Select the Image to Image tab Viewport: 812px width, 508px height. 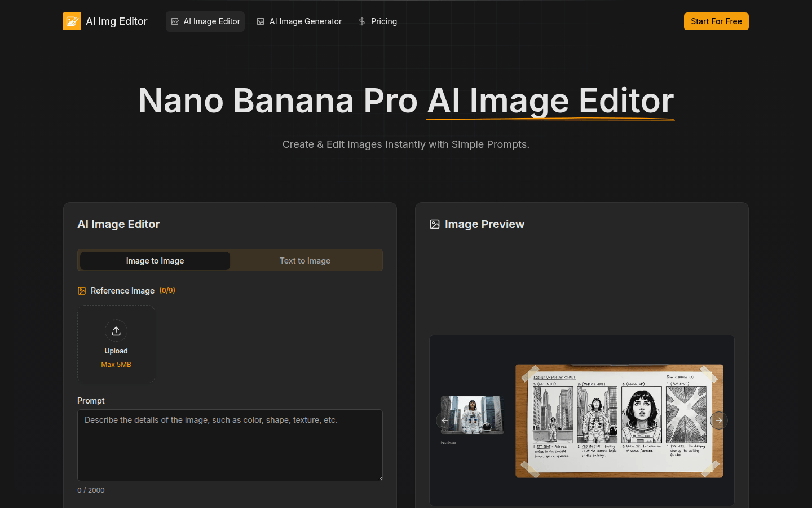pyautogui.click(x=155, y=261)
